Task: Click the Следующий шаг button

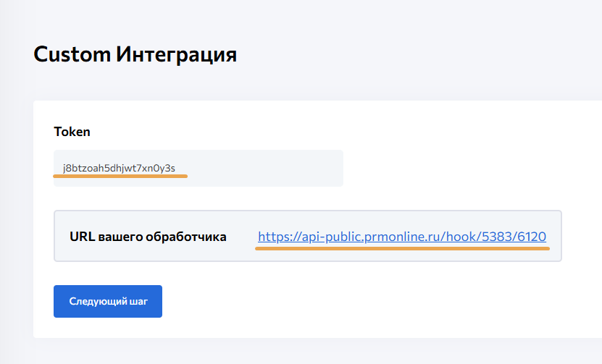Action: point(108,301)
